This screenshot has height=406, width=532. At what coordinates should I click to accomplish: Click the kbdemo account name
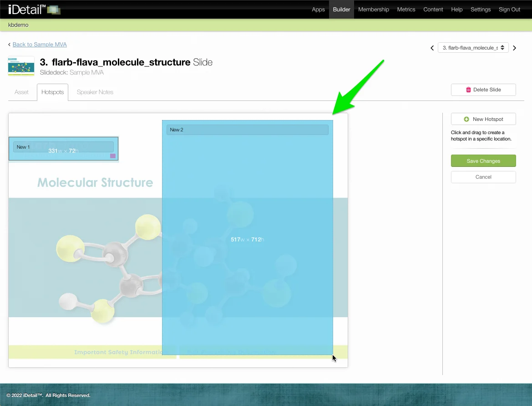(18, 25)
